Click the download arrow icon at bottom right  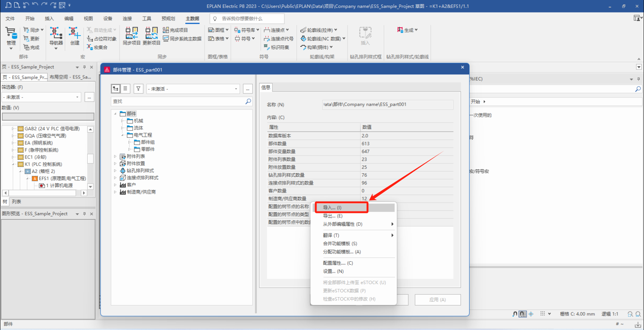638,324
